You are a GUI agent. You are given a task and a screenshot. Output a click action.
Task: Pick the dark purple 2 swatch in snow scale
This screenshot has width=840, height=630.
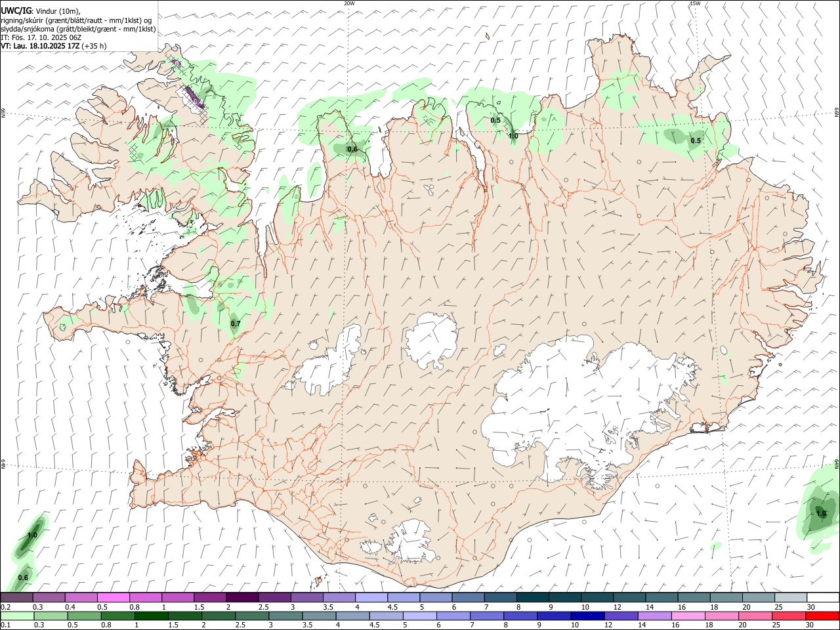pos(241,598)
